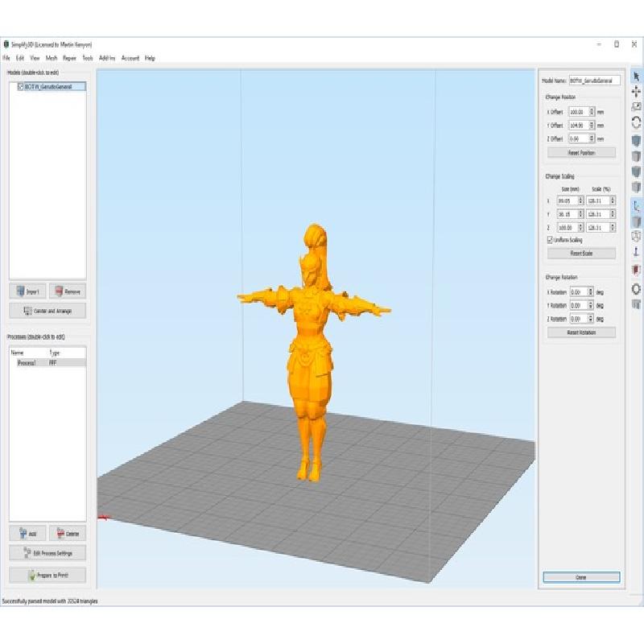Click the Name column header in Processes
The image size is (644, 644).
click(17, 353)
